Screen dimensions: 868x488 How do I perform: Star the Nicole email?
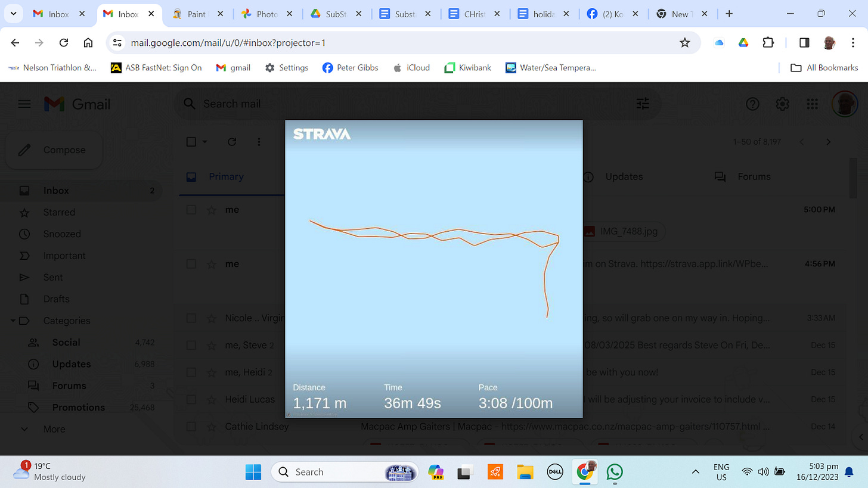[211, 318]
